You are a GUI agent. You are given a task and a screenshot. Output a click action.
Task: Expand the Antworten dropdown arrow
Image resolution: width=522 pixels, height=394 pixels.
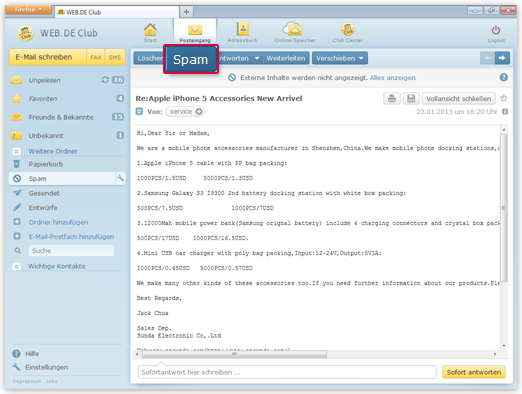[257, 58]
